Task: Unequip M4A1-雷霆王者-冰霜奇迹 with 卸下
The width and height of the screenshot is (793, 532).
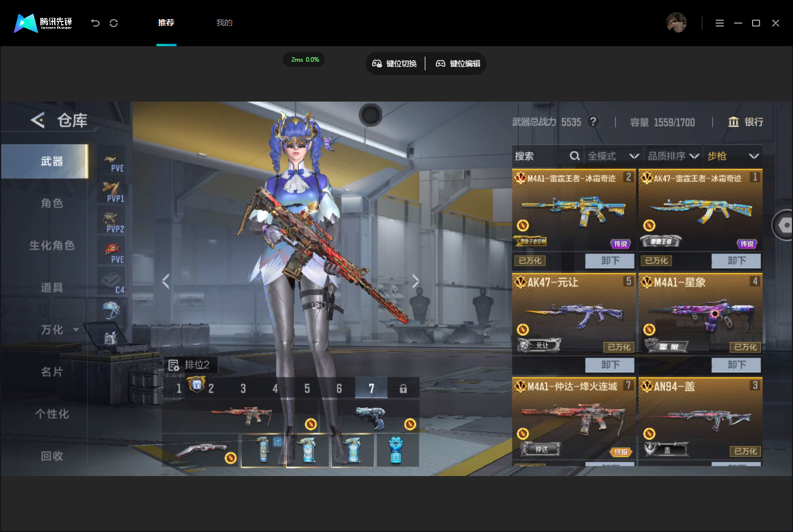Action: click(x=610, y=261)
